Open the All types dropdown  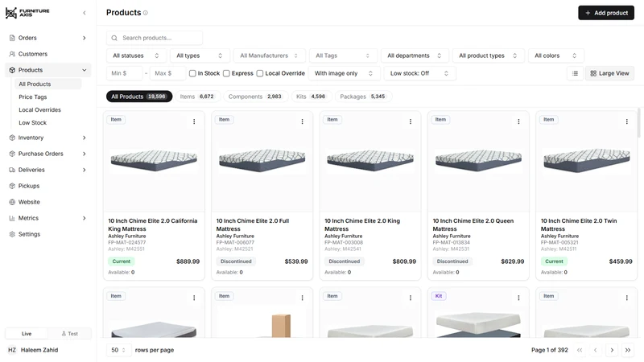[199, 56]
